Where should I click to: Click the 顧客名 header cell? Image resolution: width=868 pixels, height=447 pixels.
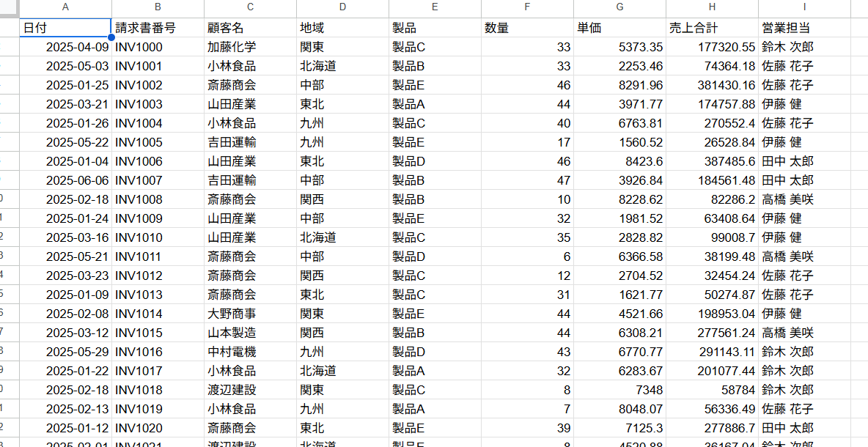250,28
